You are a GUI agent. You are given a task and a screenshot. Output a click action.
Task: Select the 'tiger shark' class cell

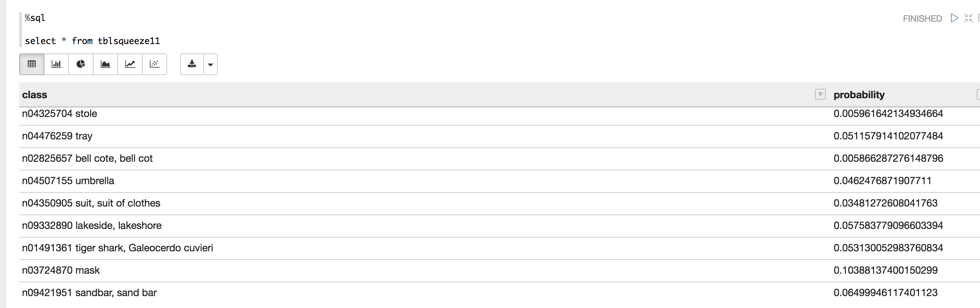tap(117, 248)
